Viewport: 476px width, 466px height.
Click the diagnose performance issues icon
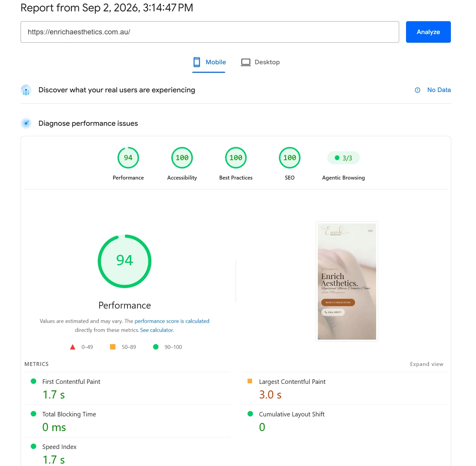(x=26, y=123)
